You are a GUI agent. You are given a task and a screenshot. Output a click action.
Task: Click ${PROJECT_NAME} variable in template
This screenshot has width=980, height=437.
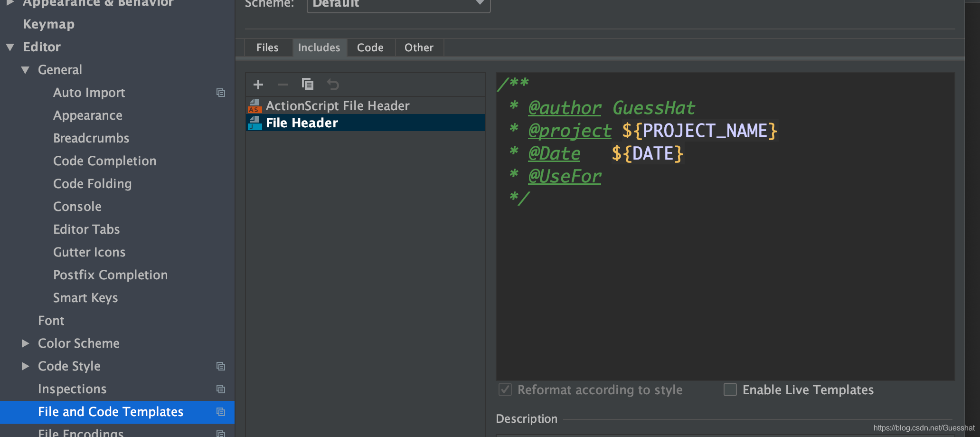click(x=699, y=131)
